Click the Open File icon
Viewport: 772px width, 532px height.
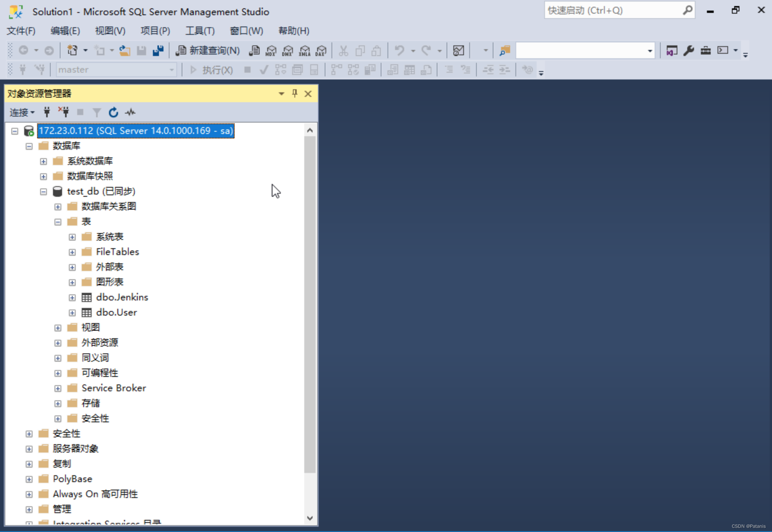click(x=125, y=50)
